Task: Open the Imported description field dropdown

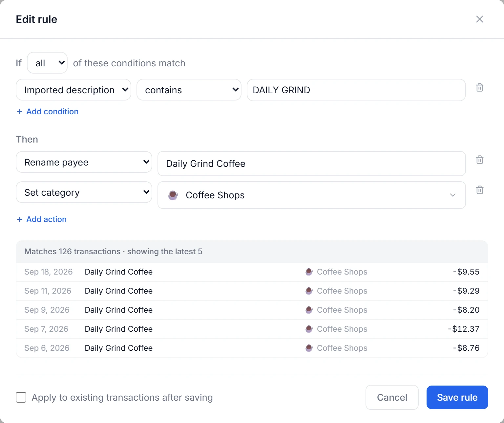Action: (73, 90)
